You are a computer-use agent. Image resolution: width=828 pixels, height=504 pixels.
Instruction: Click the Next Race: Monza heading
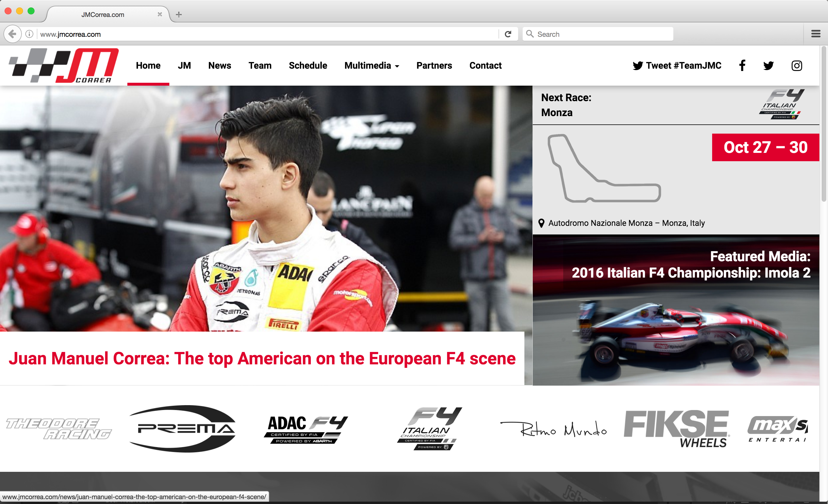(x=566, y=105)
